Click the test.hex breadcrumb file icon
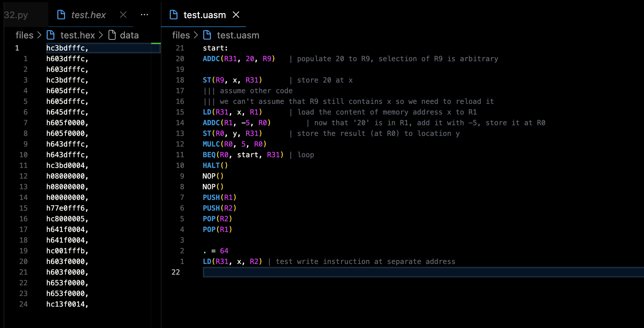The width and height of the screenshot is (644, 328). pyautogui.click(x=51, y=35)
